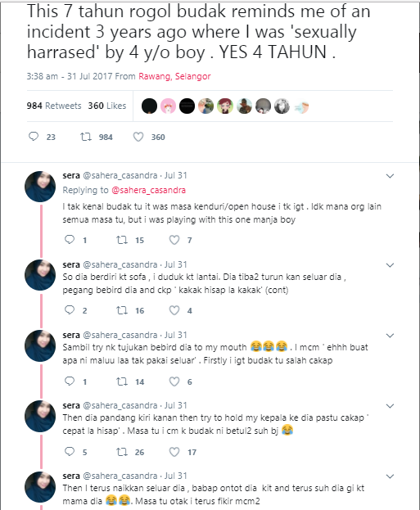Click reply icon on main tweet
420x510 pixels.
[x=34, y=137]
